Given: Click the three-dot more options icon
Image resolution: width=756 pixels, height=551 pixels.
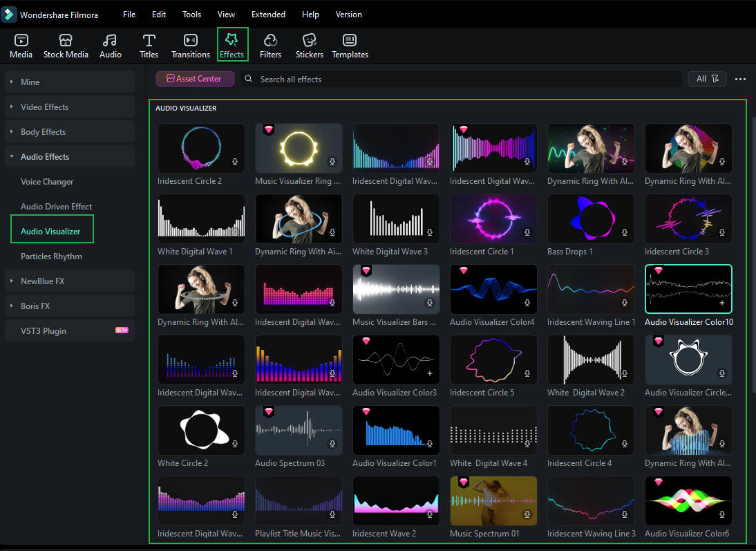Looking at the screenshot, I should click(740, 80).
